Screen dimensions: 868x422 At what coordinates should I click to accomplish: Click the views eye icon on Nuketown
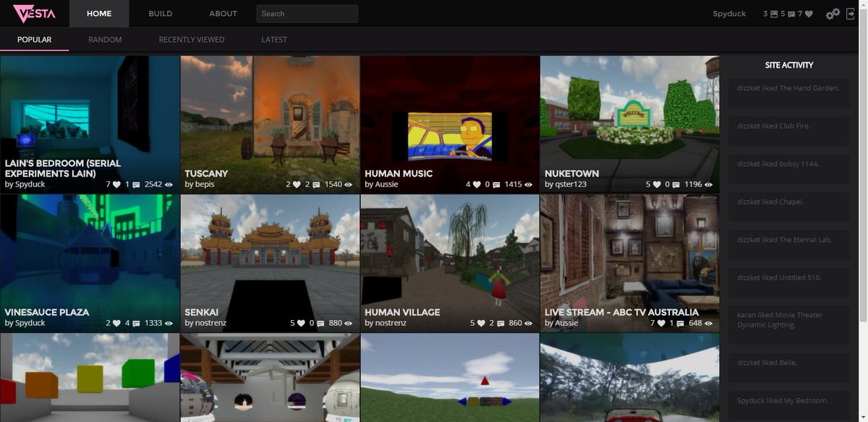[x=710, y=184]
